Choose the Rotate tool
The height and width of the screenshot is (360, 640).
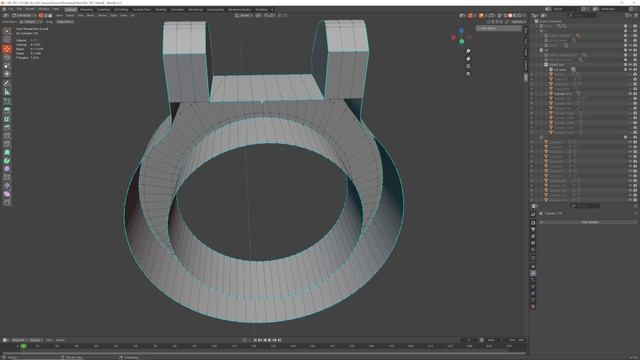point(7,58)
